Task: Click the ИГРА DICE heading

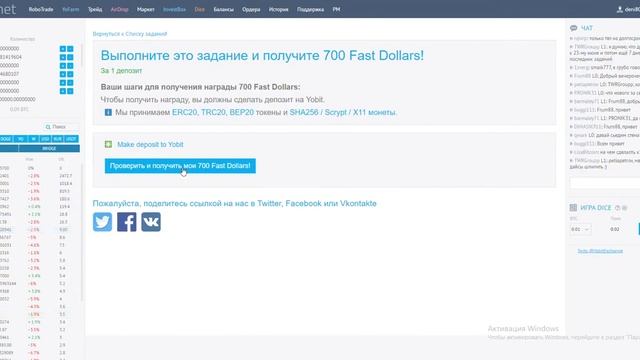Action: (596, 208)
